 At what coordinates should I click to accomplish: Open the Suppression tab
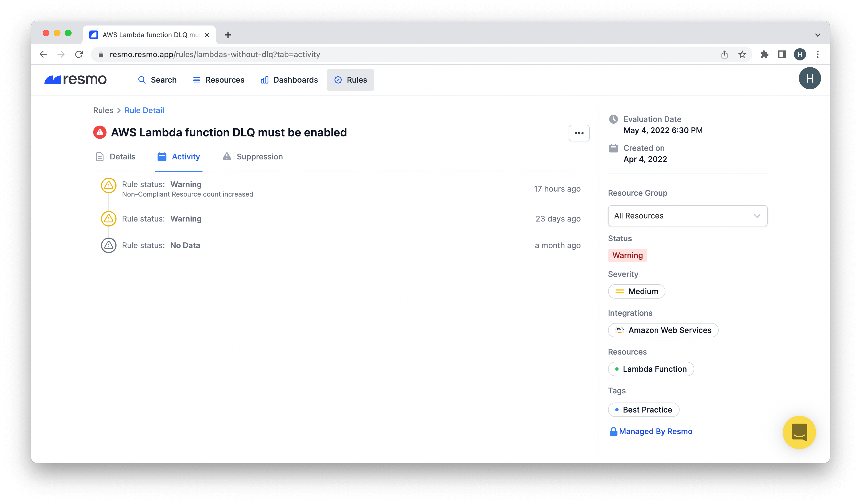(x=253, y=157)
